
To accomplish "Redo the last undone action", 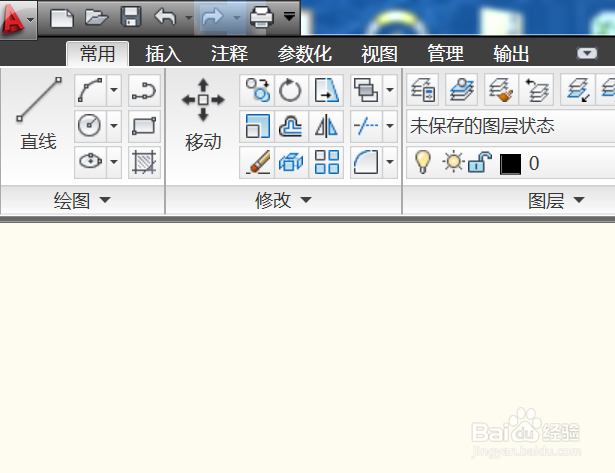I will pyautogui.click(x=213, y=18).
